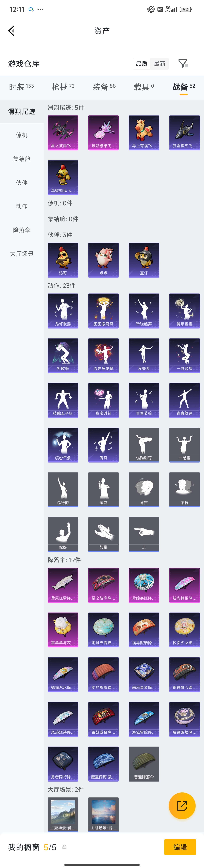Choose 伙伴 category in sidebar

point(22,183)
